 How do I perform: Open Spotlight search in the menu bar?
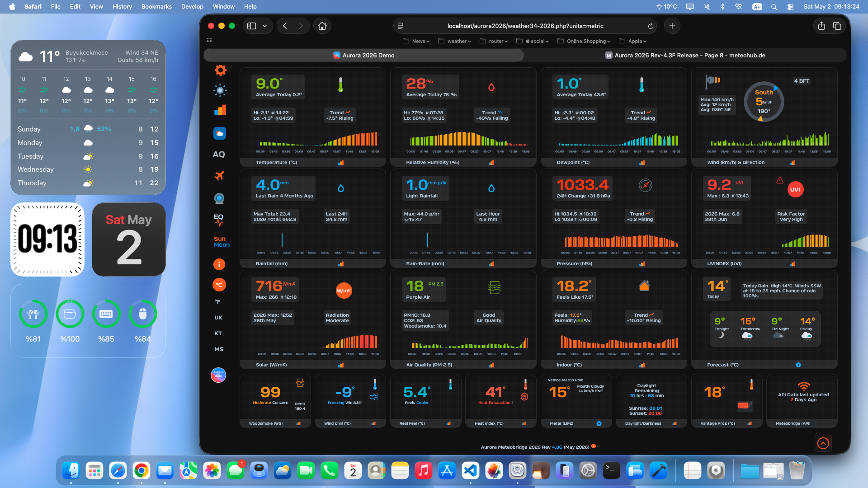coord(774,7)
